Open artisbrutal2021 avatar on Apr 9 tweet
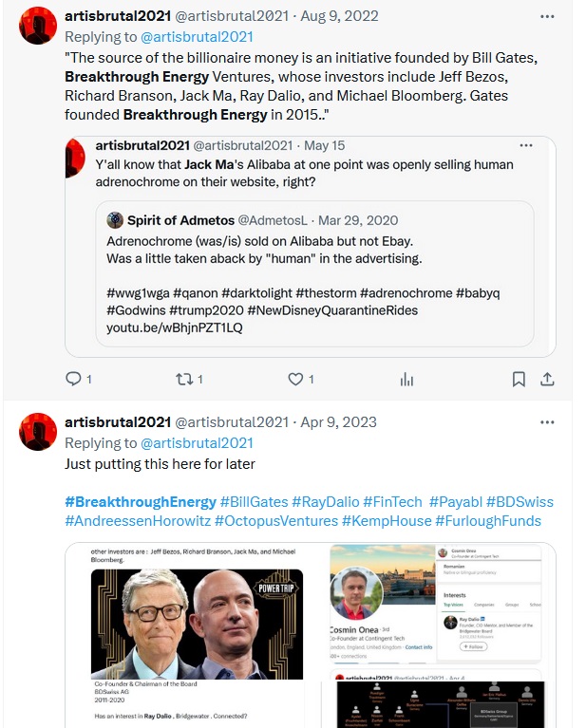The image size is (586, 728). (x=38, y=431)
